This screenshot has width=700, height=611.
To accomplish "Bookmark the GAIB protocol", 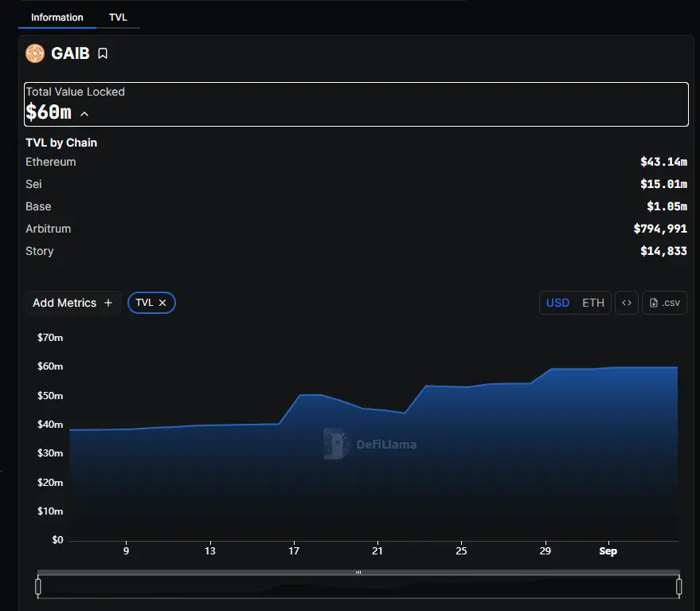I will coord(103,53).
